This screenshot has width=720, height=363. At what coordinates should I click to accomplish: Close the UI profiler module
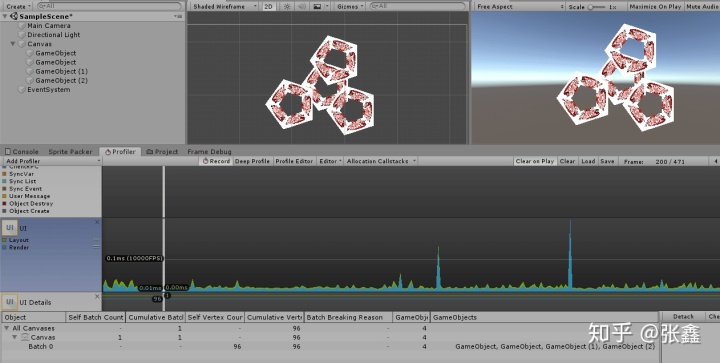(x=97, y=222)
